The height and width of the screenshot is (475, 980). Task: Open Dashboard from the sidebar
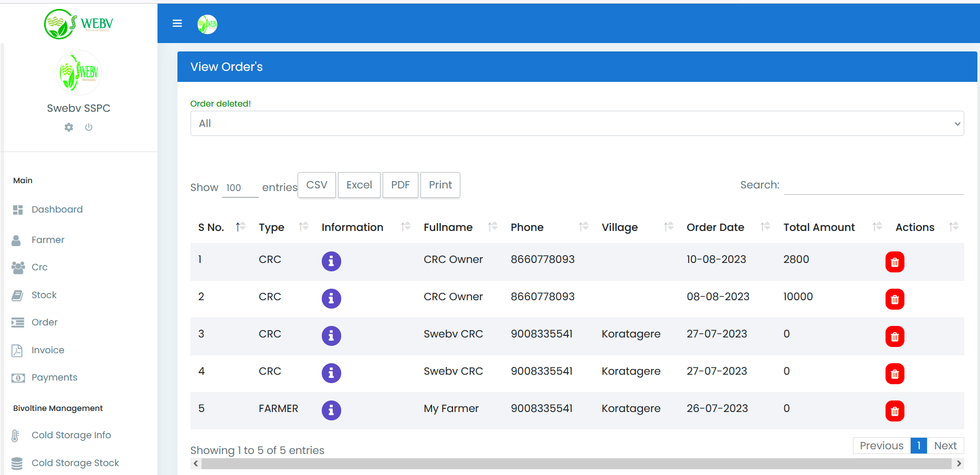(57, 209)
